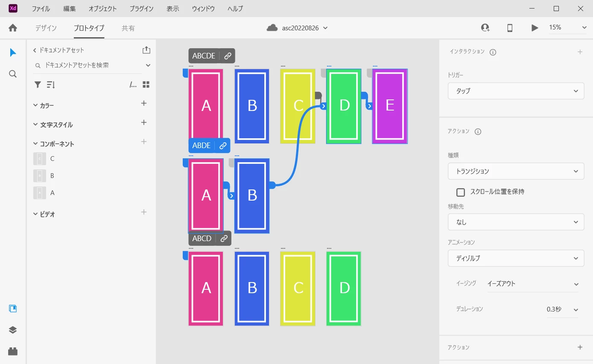Viewport: 593px width, 364px height.
Task: Open the 移動先 なし dropdown
Action: [516, 222]
